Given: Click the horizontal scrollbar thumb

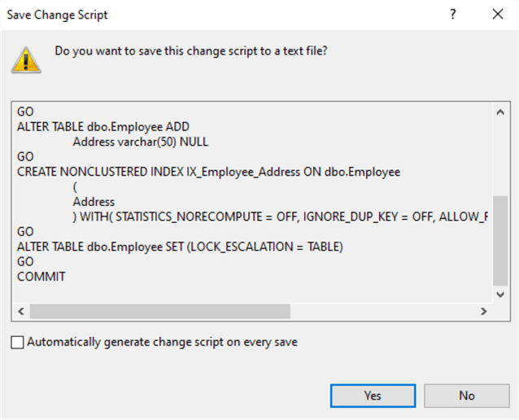Looking at the screenshot, I should tap(159, 311).
